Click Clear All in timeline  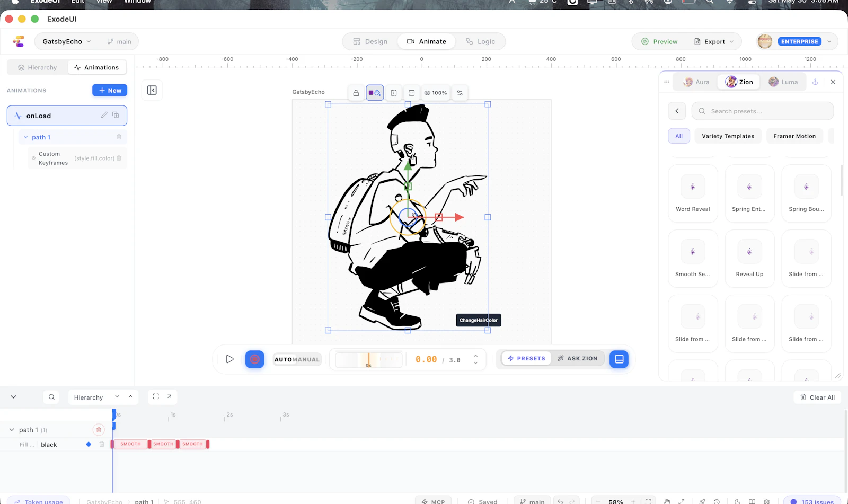(817, 397)
